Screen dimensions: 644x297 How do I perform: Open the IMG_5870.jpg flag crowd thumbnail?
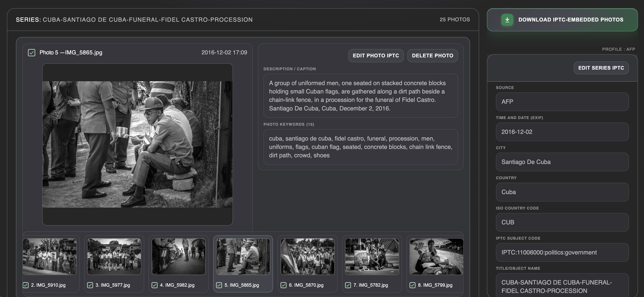click(x=308, y=257)
